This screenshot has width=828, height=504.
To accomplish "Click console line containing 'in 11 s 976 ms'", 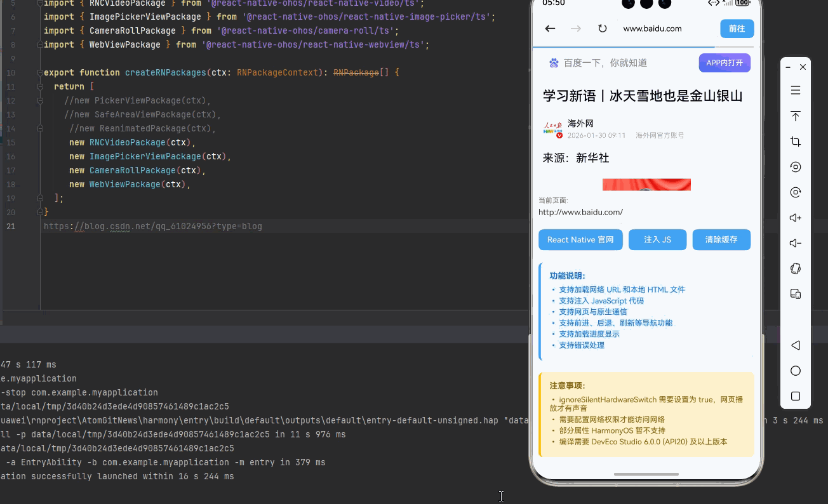I will 173,434.
